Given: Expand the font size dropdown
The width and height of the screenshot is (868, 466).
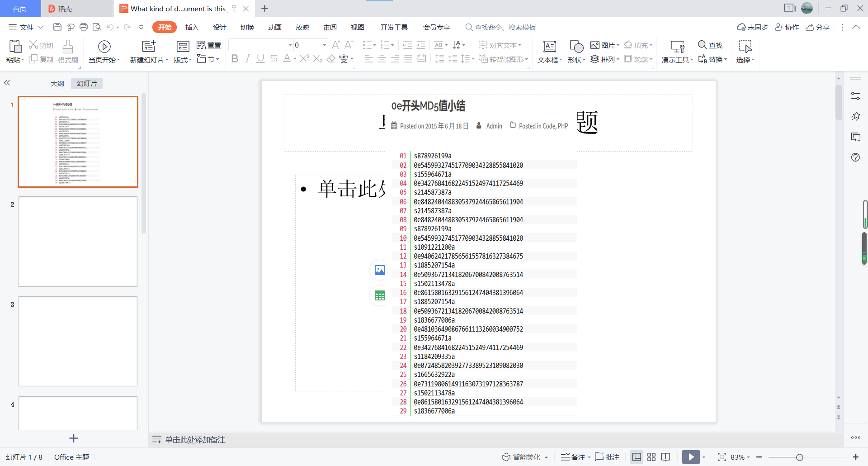Looking at the screenshot, I should (324, 45).
